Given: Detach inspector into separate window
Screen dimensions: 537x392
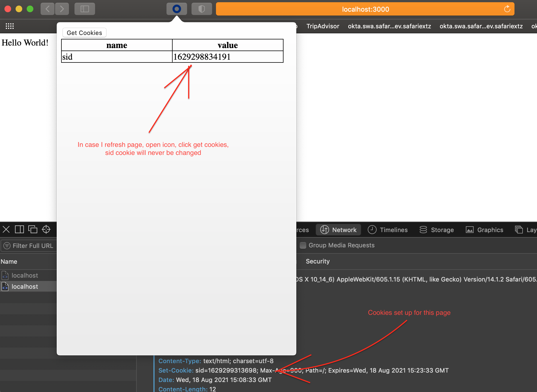Looking at the screenshot, I should tap(33, 229).
